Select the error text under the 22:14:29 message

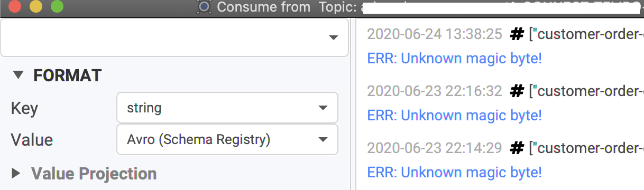click(x=455, y=172)
